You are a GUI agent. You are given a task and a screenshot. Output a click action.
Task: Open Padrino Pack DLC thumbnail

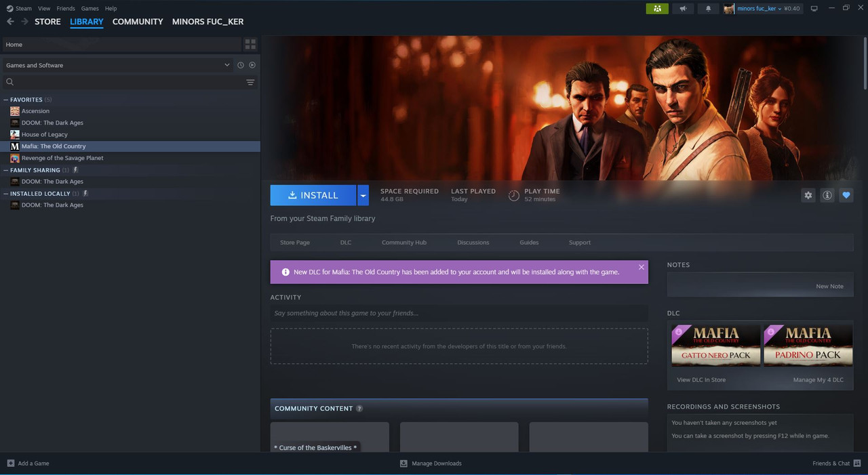point(808,346)
